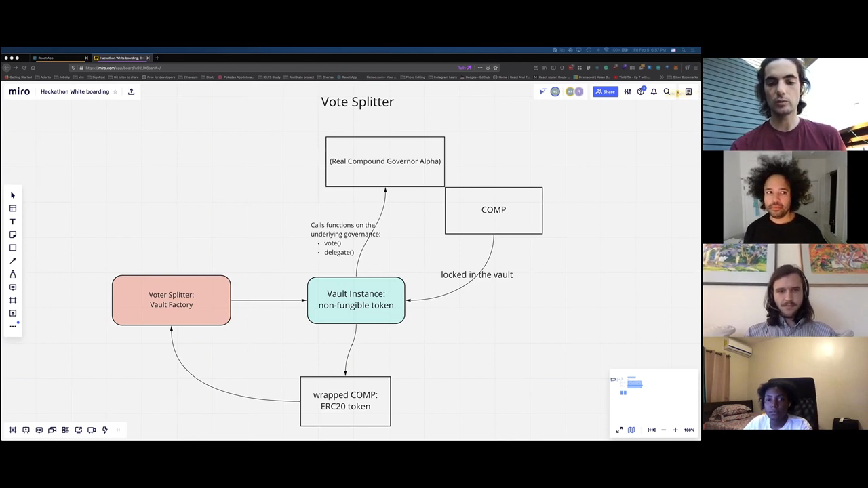Select the Shape rectangle tool
Image resolution: width=868 pixels, height=488 pixels.
pyautogui.click(x=13, y=248)
